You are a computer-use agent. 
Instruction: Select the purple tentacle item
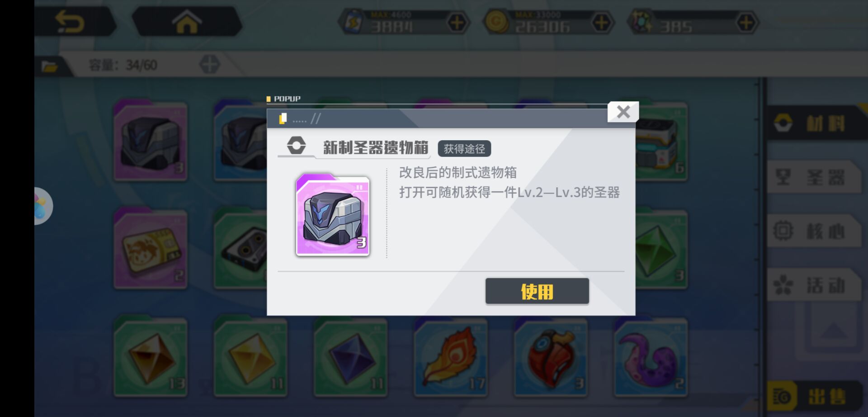pyautogui.click(x=651, y=357)
